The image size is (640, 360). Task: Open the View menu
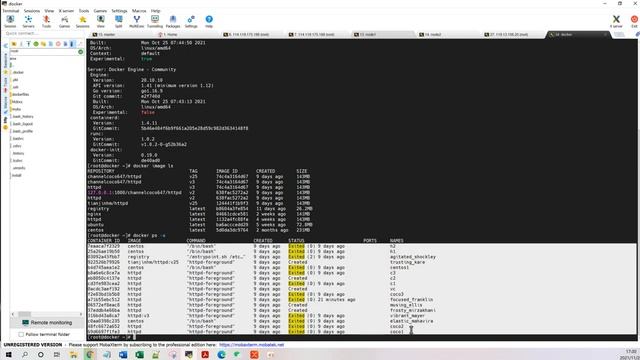(49, 11)
